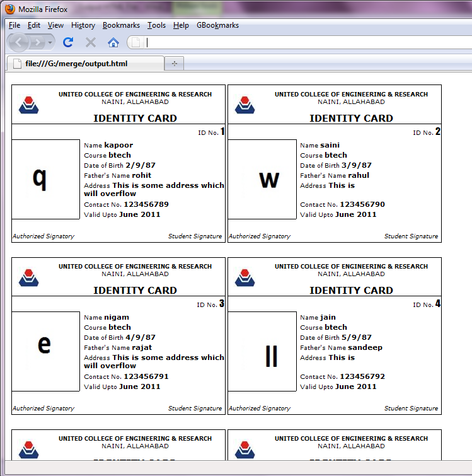Click the page icon in address bar
The width and height of the screenshot is (472, 476).
(135, 42)
